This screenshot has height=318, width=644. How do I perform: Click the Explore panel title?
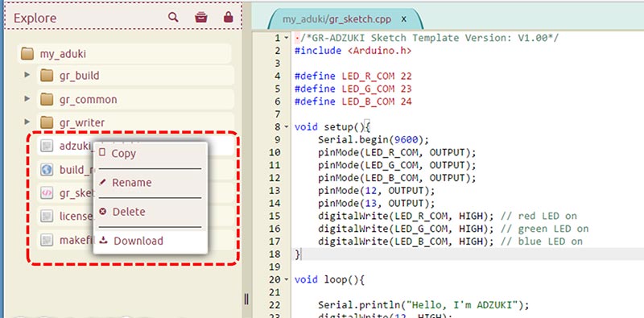(x=35, y=18)
